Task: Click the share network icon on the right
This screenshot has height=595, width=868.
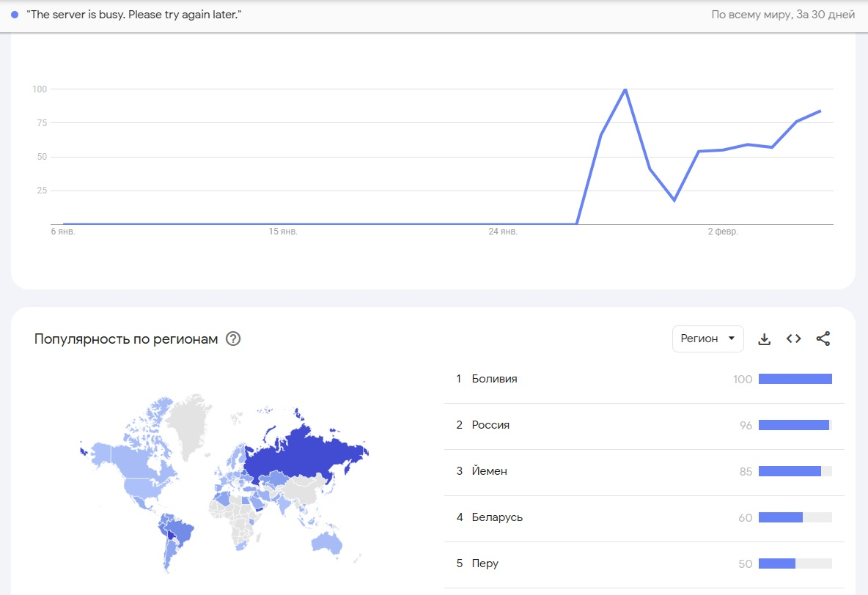Action: click(x=823, y=339)
